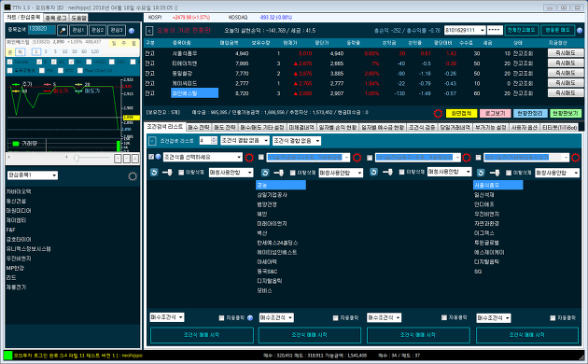Open the 미체결내역 tab
Screen dimensions: 588x364
[x=301, y=128]
